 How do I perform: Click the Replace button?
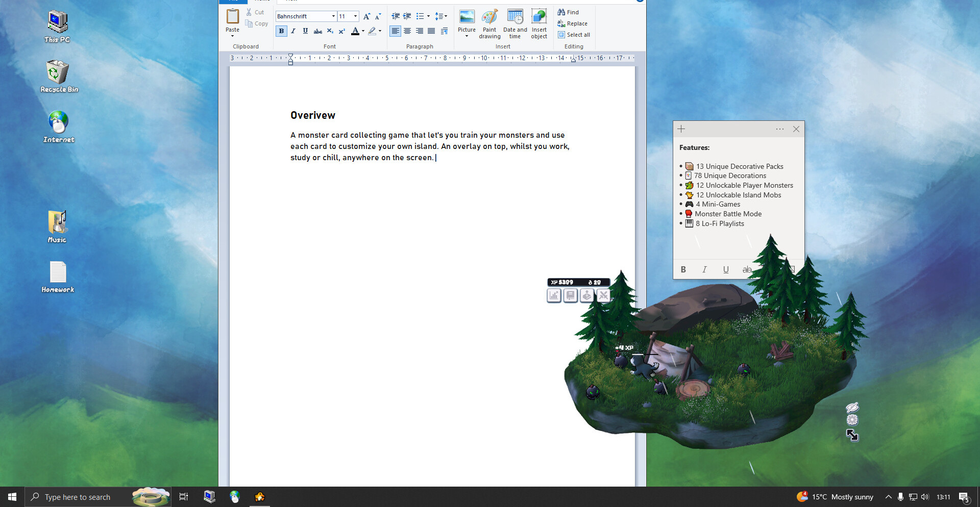[x=573, y=23]
